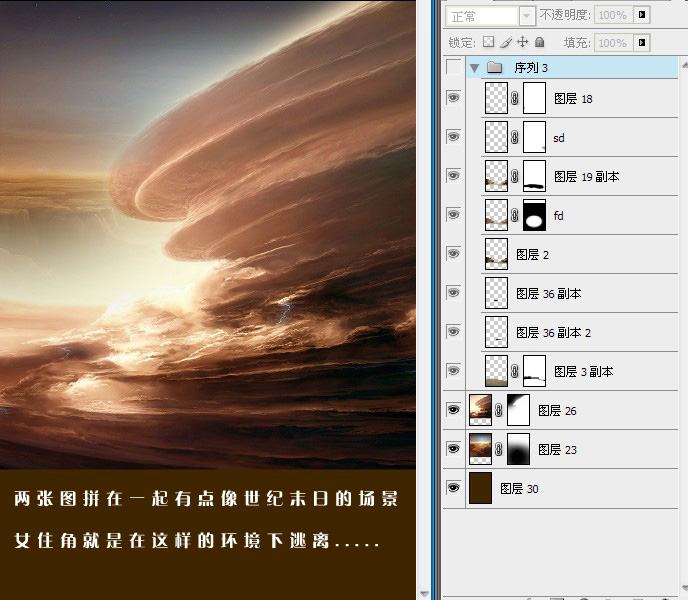Viewport: 688px width, 600px height.
Task: Click the layers panel scrollbar up arrow
Action: [x=684, y=65]
